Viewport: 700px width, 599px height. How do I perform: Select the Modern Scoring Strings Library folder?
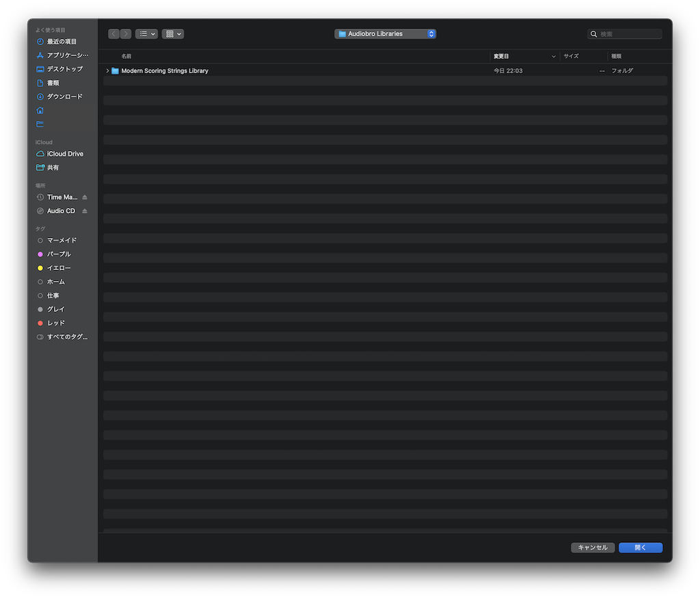(x=165, y=71)
